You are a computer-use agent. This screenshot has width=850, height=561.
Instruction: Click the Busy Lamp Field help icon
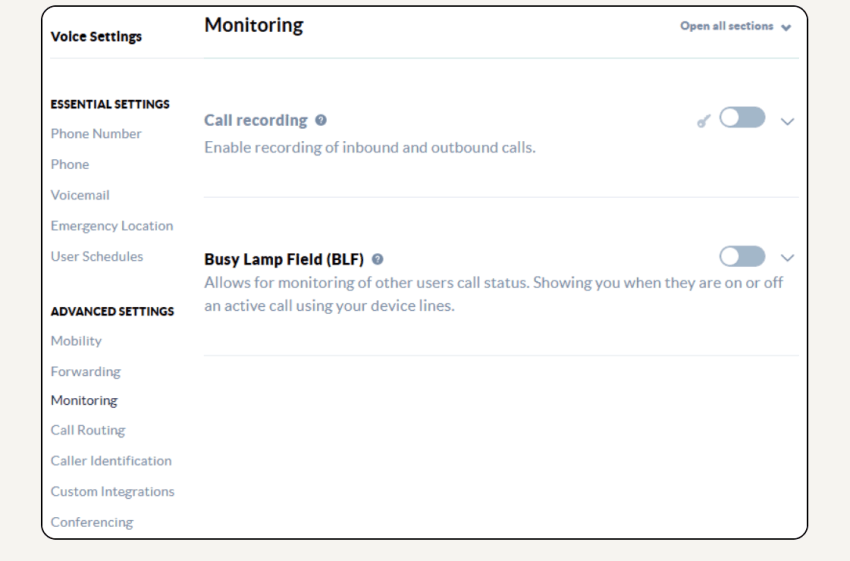377,259
